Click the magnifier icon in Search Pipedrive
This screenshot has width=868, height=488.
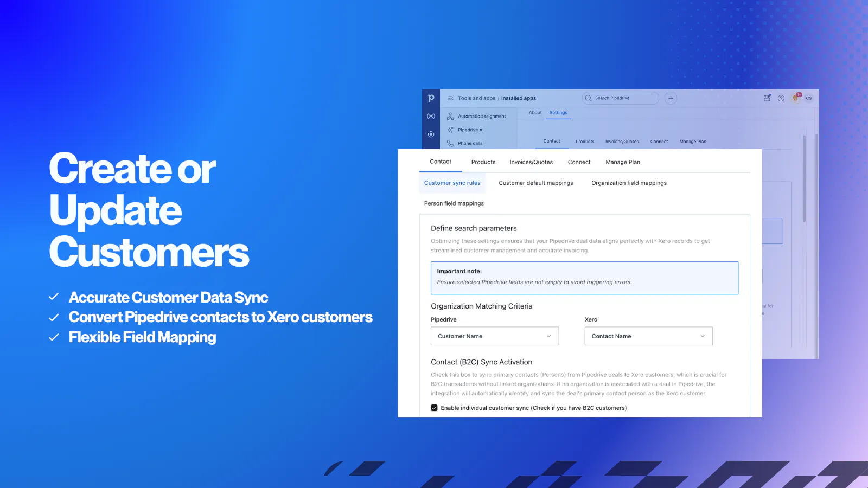point(588,98)
